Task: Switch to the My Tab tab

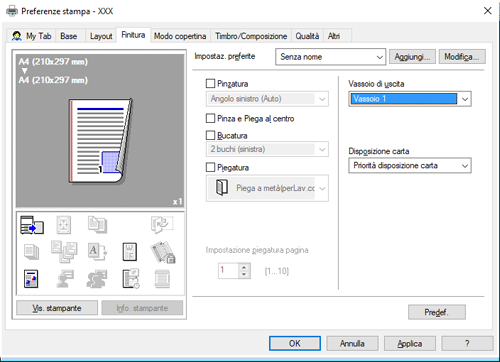Action: [x=32, y=36]
